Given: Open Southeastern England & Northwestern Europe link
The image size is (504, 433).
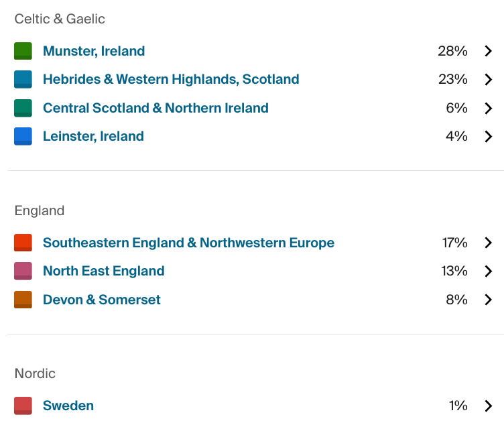Looking at the screenshot, I should point(188,243).
